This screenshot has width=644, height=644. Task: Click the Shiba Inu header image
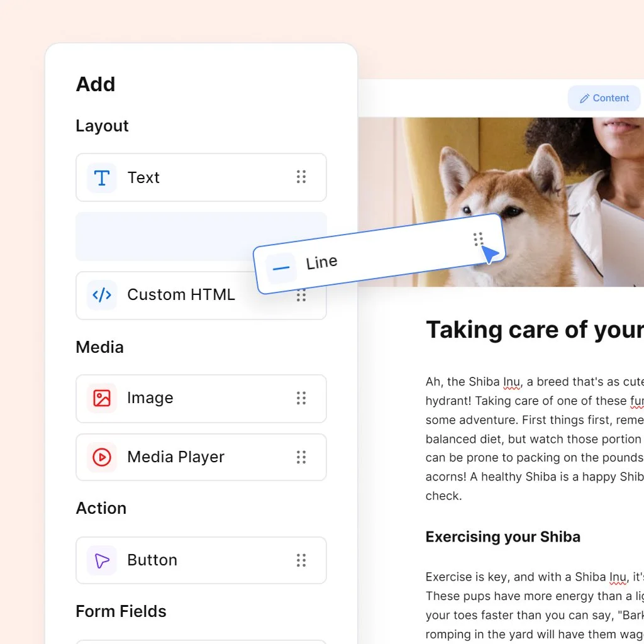pyautogui.click(x=501, y=202)
